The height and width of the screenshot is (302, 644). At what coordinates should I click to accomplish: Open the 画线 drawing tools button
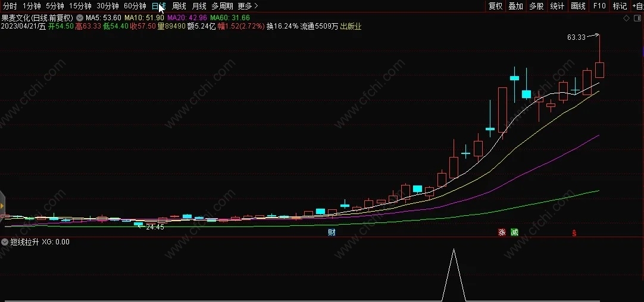click(578, 6)
